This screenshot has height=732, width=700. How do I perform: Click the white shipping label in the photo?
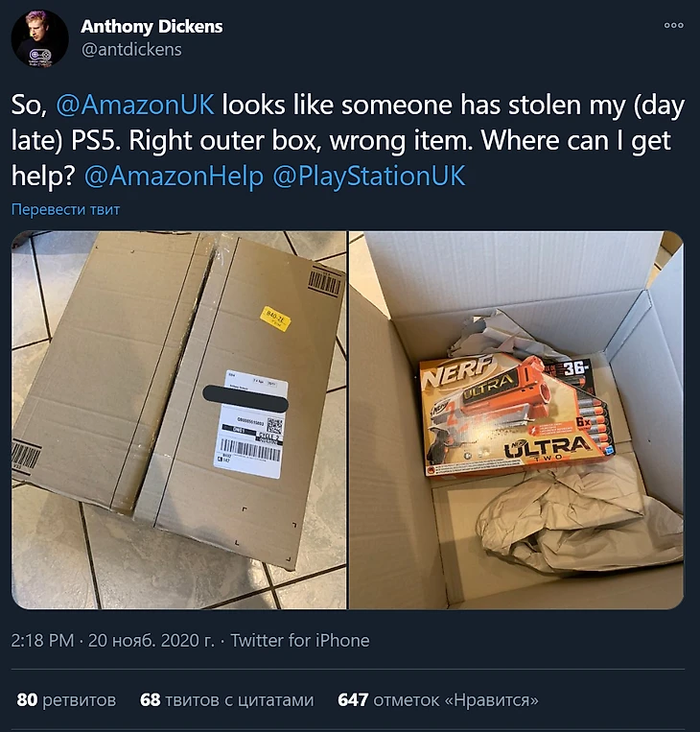(x=251, y=427)
